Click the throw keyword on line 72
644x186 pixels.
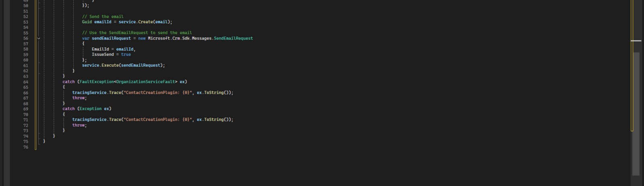78,125
